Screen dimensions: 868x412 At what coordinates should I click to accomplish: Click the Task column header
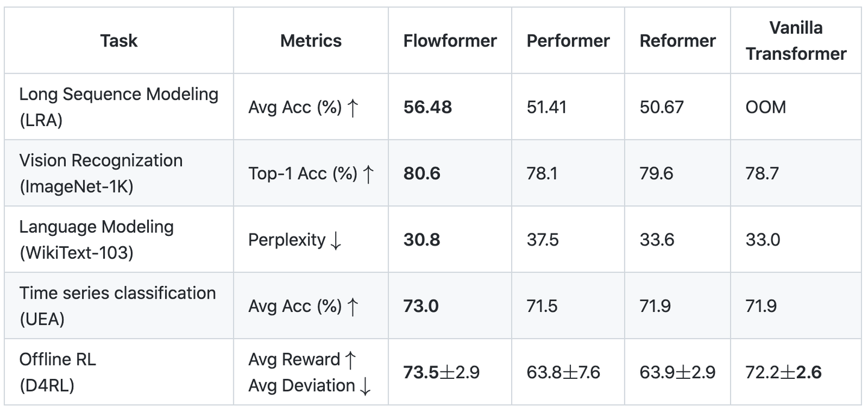tap(119, 40)
